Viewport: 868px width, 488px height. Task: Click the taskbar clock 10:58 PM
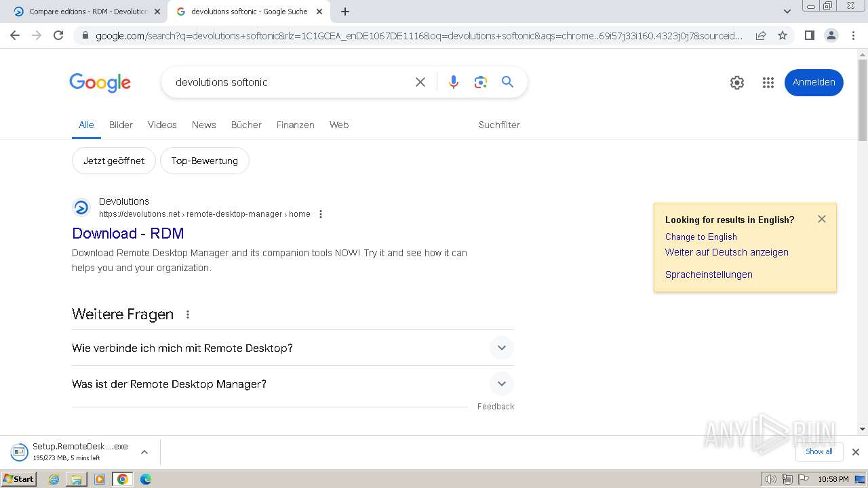click(x=833, y=479)
